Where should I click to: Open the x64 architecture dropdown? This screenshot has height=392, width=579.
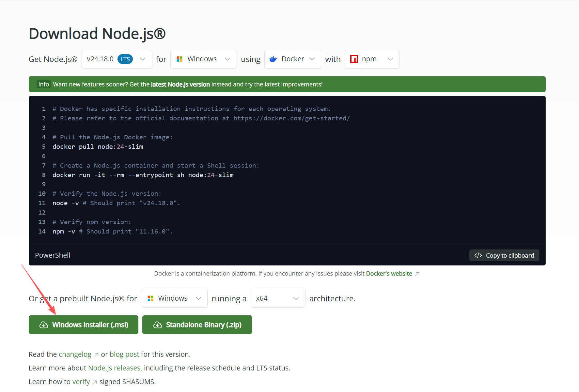tap(278, 298)
